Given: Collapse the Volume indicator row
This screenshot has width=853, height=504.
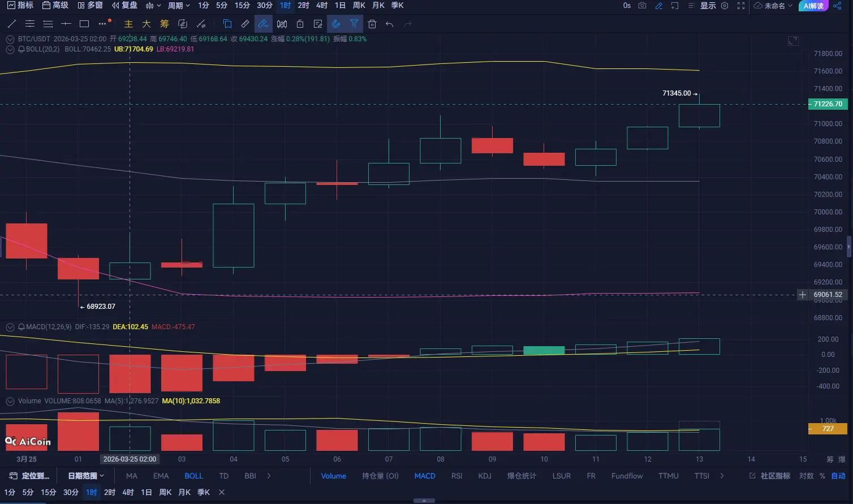Looking at the screenshot, I should (10, 401).
